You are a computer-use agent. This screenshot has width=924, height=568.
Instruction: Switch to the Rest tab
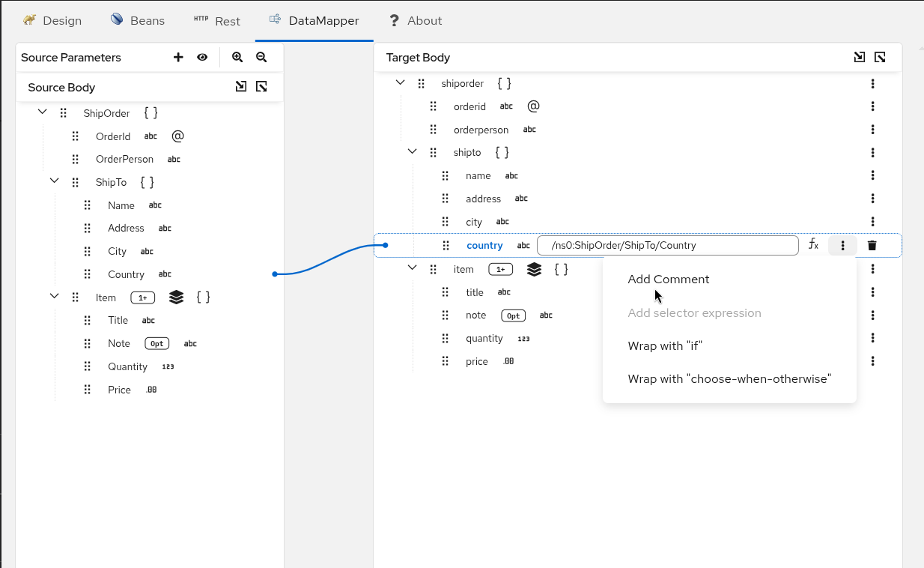(217, 21)
